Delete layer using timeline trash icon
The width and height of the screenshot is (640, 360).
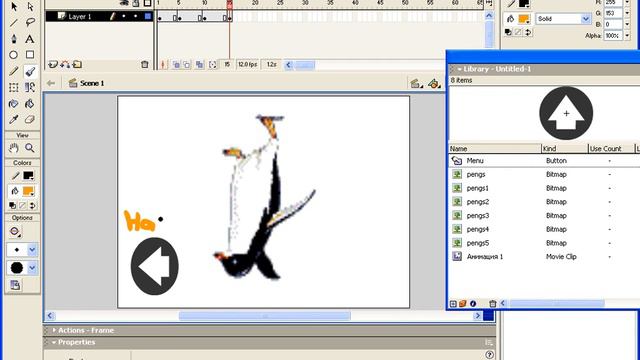(144, 64)
